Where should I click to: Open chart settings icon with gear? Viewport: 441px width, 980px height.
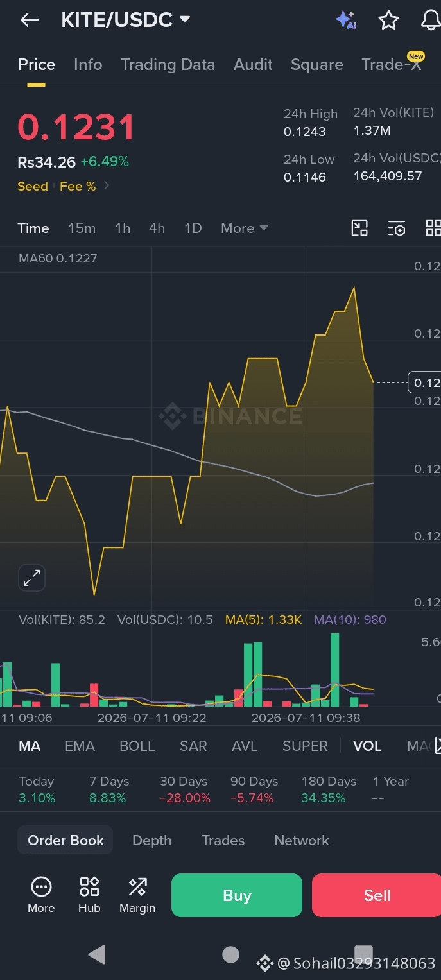[397, 228]
